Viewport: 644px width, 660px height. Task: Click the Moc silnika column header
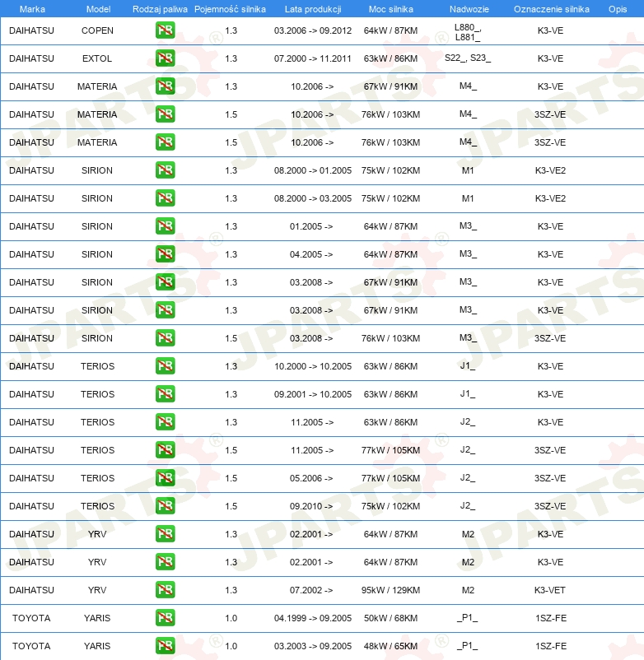pos(391,9)
